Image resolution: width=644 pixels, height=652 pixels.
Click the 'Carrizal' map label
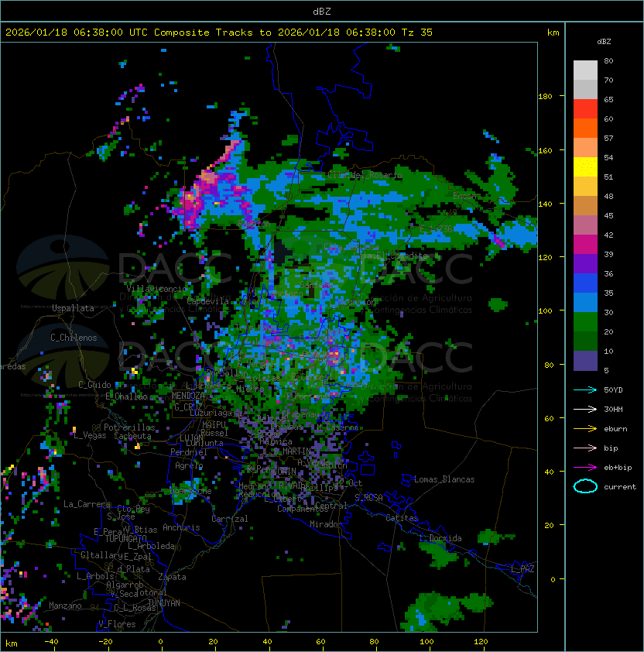[x=230, y=519]
